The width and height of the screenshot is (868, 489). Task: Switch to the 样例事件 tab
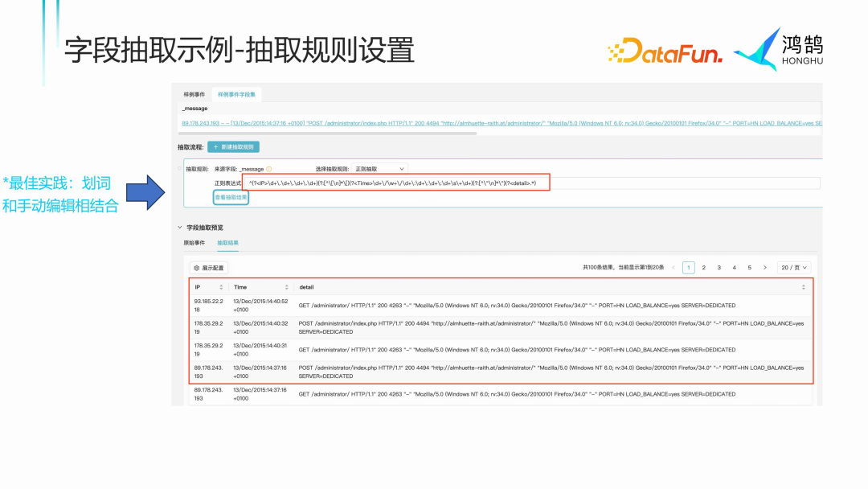tap(194, 93)
